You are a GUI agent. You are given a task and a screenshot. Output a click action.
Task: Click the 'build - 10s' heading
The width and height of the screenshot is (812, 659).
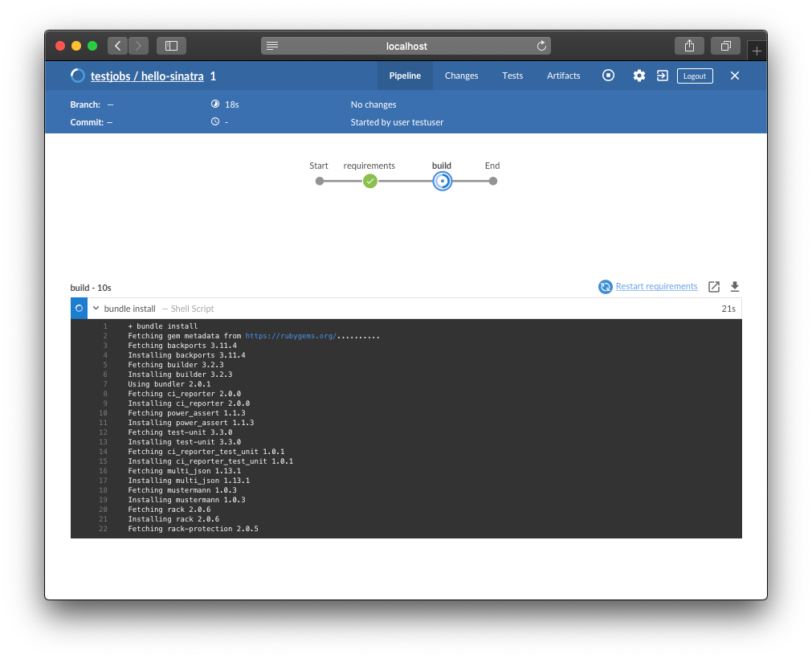[x=91, y=288]
